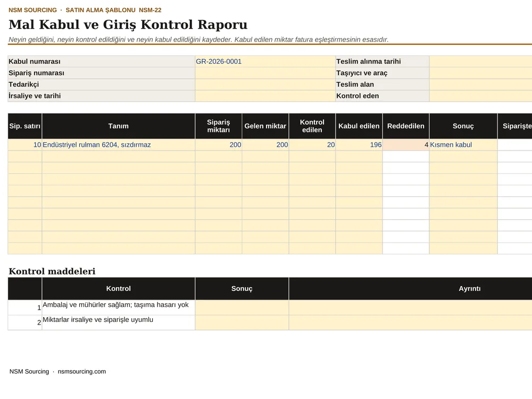
Task: Select the 'Teslim alınma tarihi' label
Action: (383, 61)
